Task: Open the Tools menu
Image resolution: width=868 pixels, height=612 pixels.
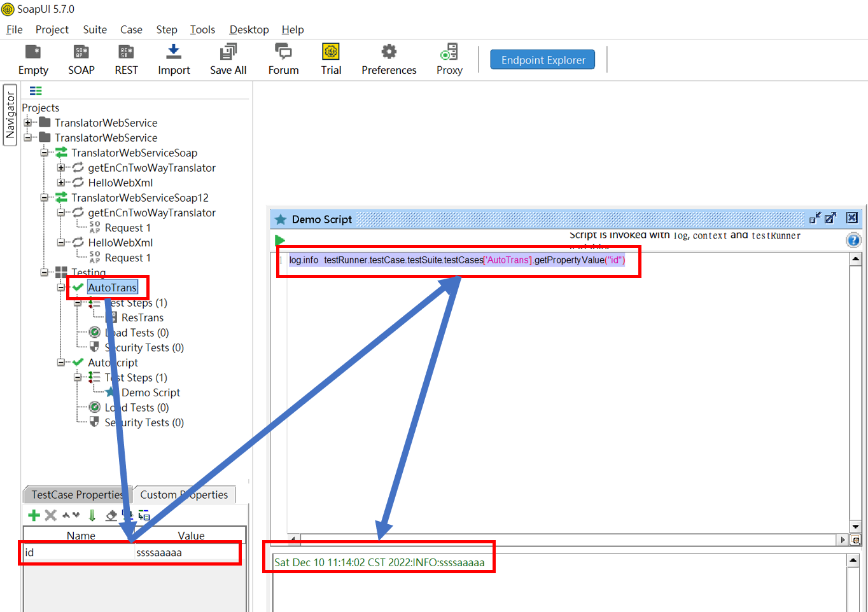Action: 202,30
